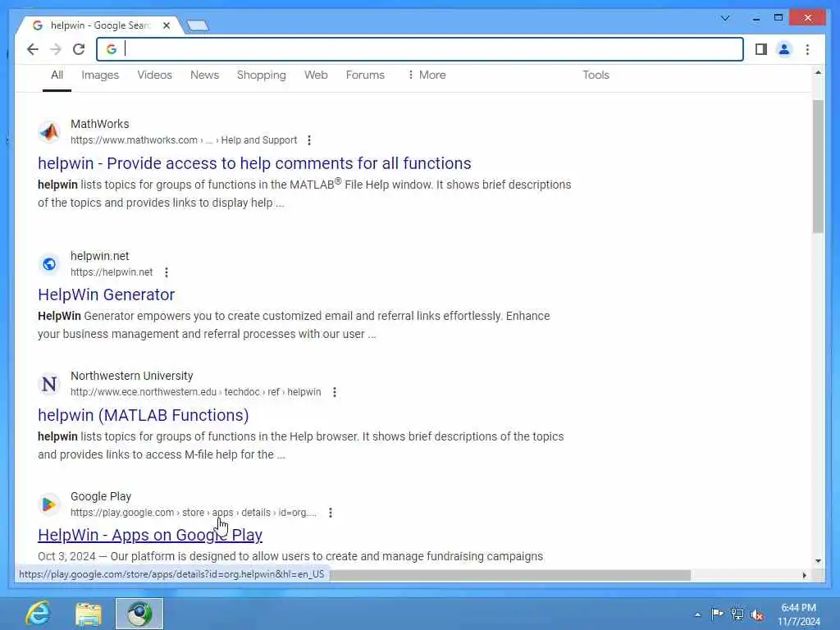Open the Action Center flag icon

(x=717, y=614)
